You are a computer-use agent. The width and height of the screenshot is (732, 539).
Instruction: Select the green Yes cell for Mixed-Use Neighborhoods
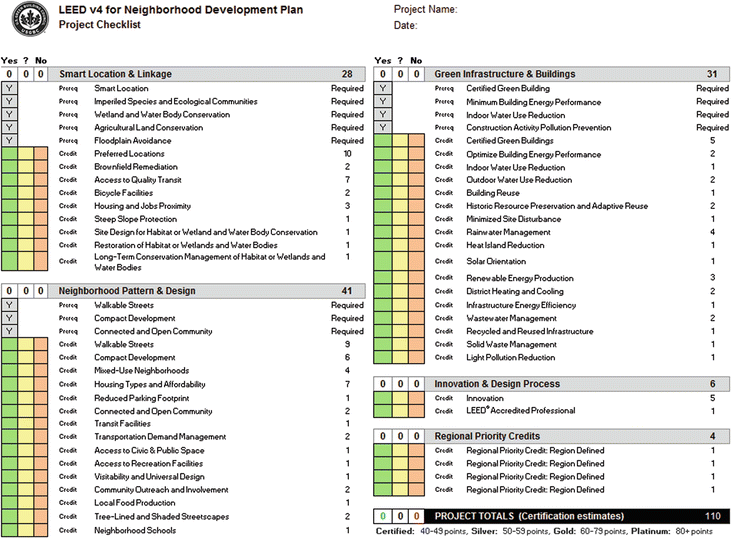[9, 371]
